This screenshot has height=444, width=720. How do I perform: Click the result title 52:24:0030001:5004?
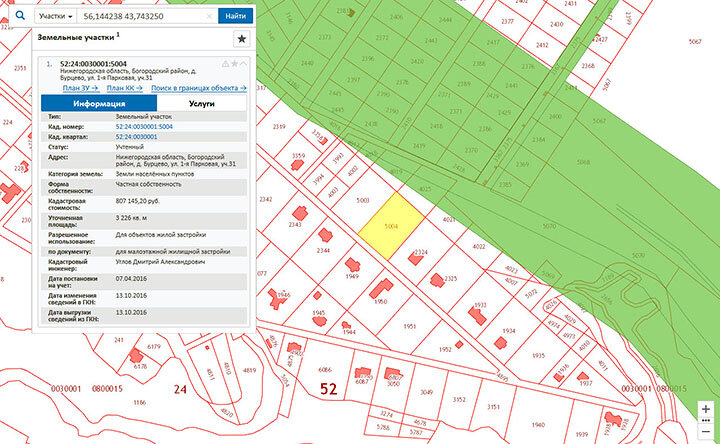point(93,64)
